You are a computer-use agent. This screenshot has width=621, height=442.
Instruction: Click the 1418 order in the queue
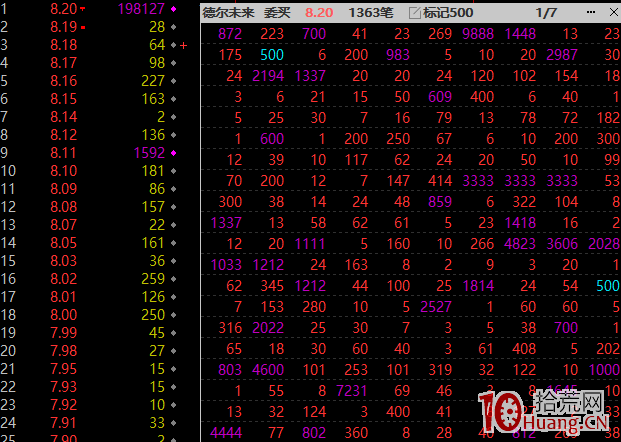[520, 223]
